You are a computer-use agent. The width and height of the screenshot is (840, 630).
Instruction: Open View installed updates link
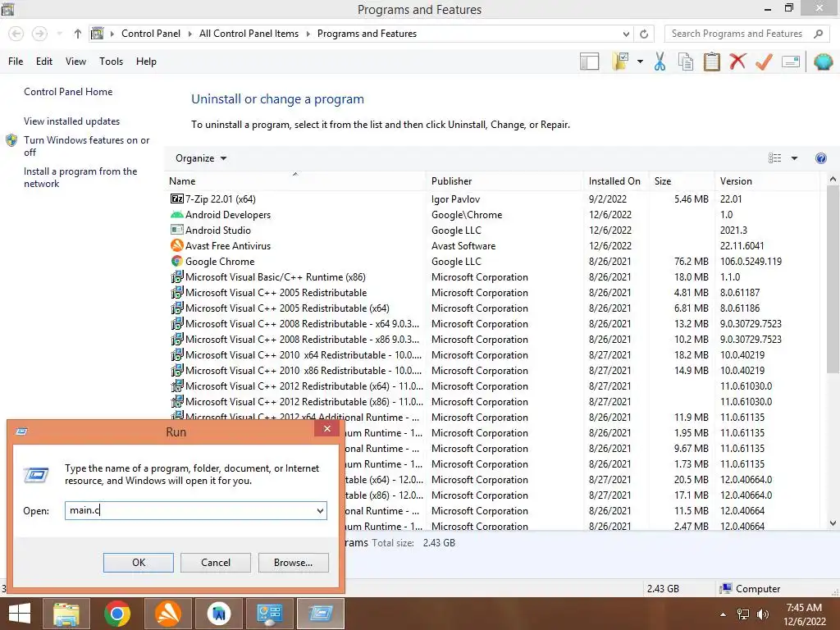[72, 121]
